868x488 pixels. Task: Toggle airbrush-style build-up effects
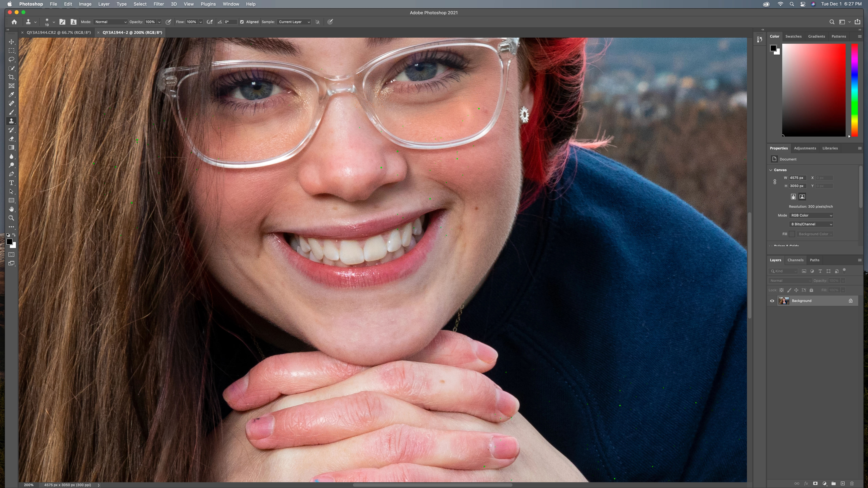pyautogui.click(x=210, y=22)
